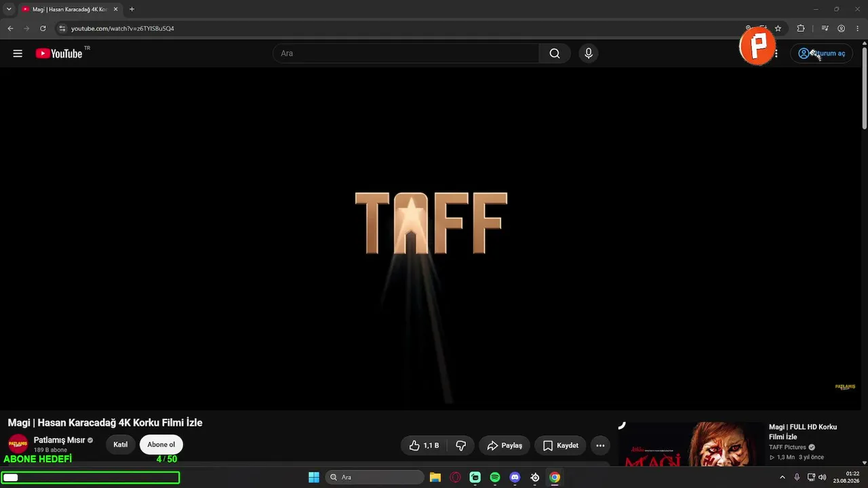868x488 pixels.
Task: Open Chrome's tab search chevron
Action: pyautogui.click(x=9, y=9)
